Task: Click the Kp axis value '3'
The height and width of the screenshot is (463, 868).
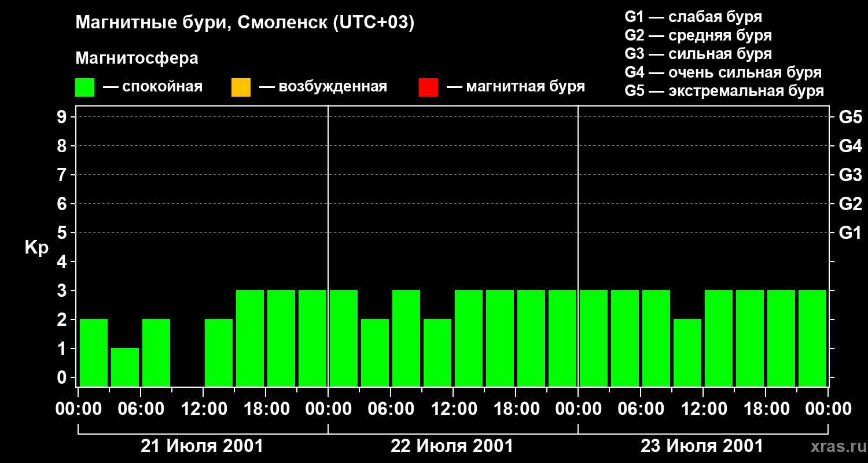Action: (x=63, y=291)
